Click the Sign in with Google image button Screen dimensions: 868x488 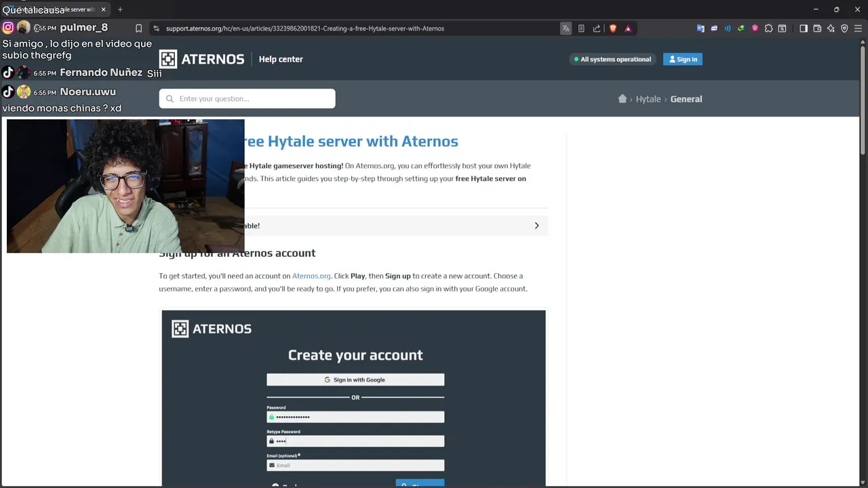(x=355, y=380)
